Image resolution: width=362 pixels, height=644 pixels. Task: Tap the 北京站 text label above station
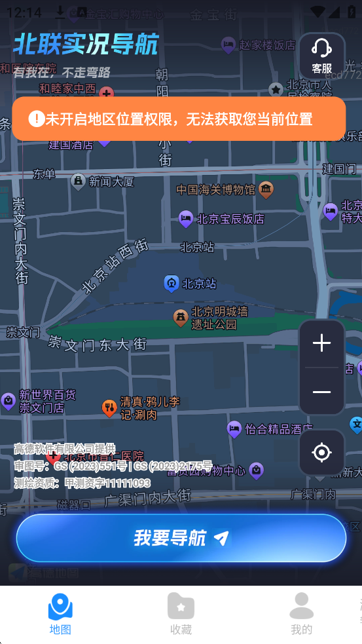(x=197, y=247)
